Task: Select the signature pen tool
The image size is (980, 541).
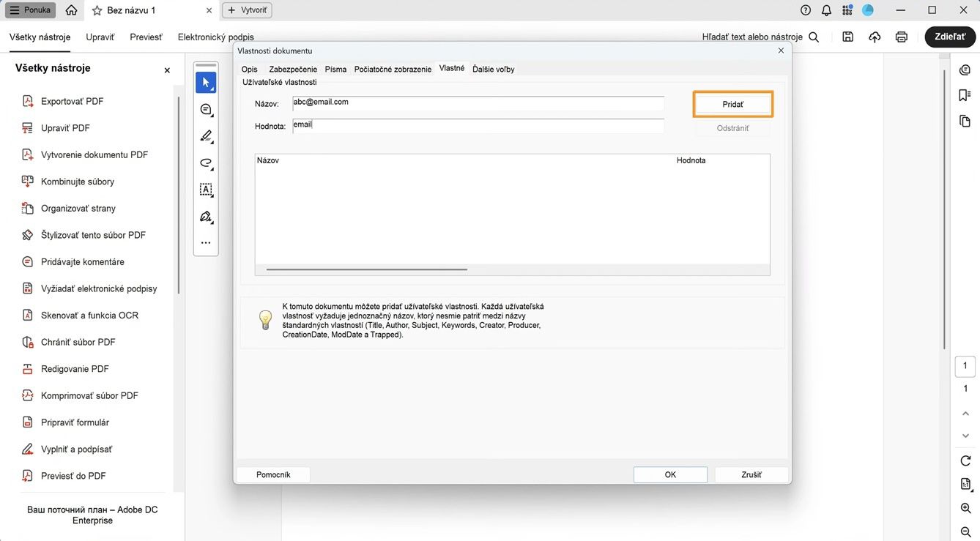Action: pyautogui.click(x=206, y=217)
